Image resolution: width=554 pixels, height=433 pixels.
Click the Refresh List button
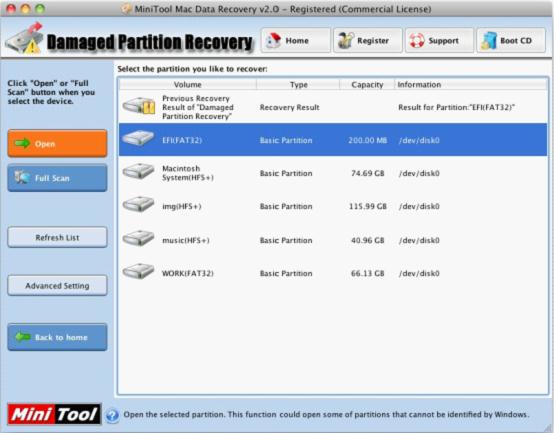pos(57,237)
